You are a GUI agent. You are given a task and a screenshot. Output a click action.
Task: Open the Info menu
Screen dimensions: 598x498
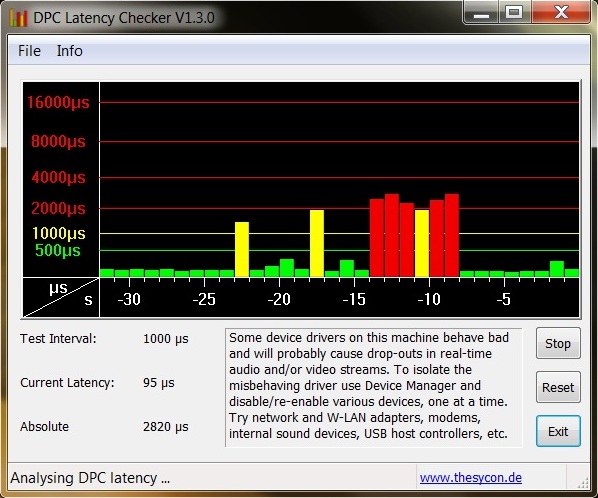tap(69, 51)
